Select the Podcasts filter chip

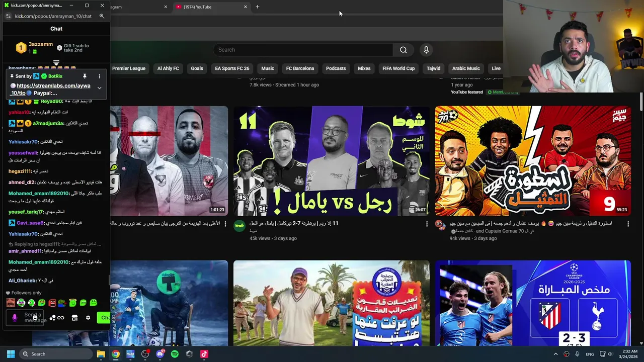(x=336, y=68)
